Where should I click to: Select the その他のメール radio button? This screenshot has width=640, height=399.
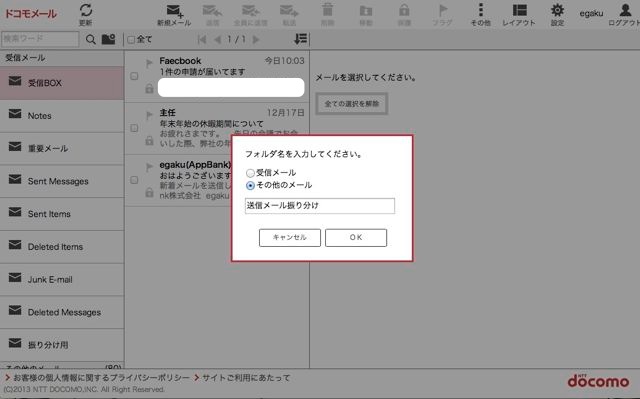click(x=250, y=186)
